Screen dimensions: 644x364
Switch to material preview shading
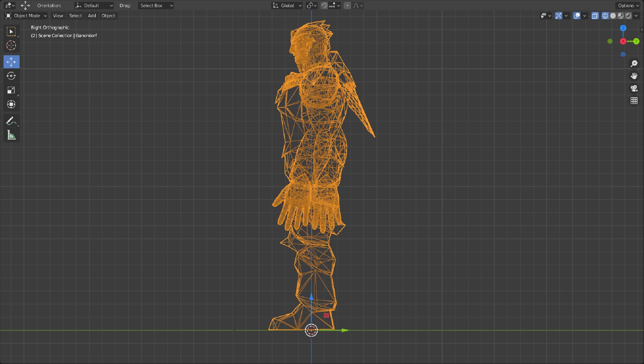tap(620, 16)
